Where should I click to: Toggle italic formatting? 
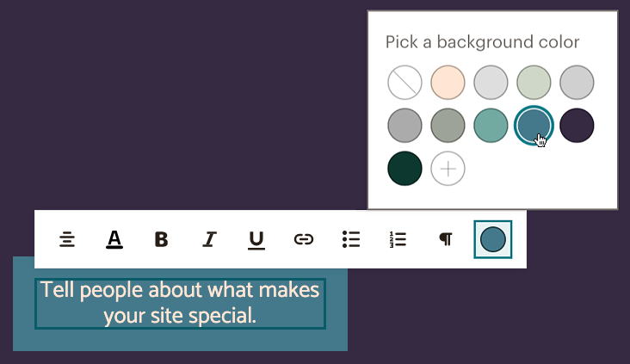coord(208,239)
